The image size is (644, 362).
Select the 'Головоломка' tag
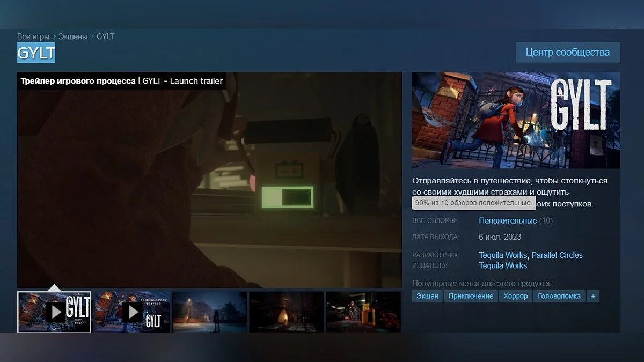coord(559,296)
